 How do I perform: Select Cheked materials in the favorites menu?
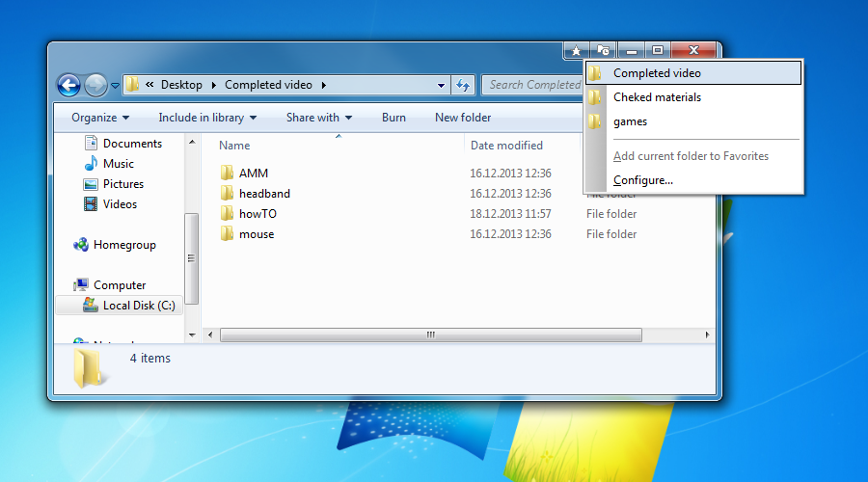point(657,97)
